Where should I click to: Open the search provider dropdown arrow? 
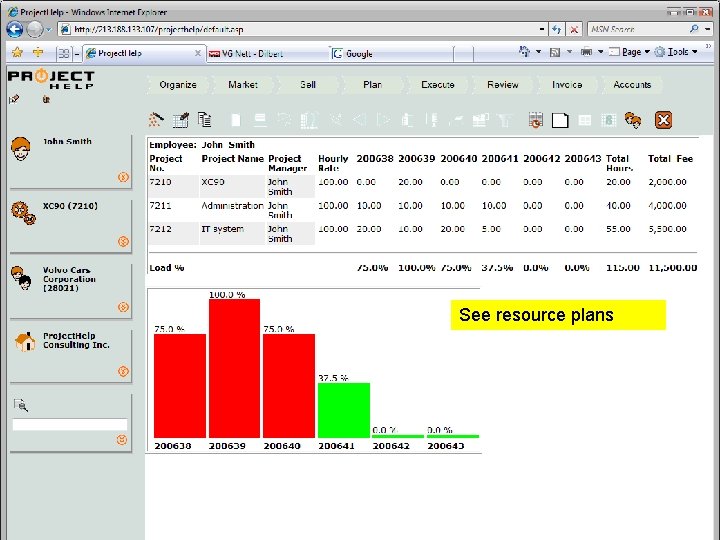click(x=708, y=29)
